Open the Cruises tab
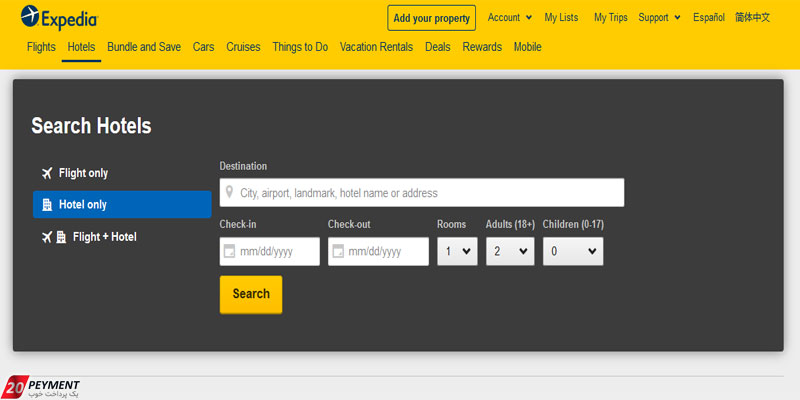 coord(243,47)
